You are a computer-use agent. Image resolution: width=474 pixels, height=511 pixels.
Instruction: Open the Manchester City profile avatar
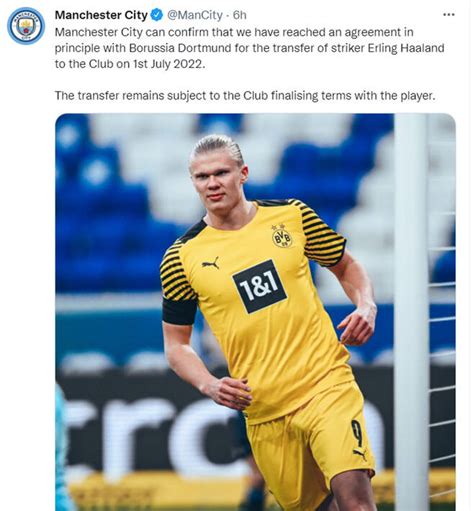pos(26,26)
